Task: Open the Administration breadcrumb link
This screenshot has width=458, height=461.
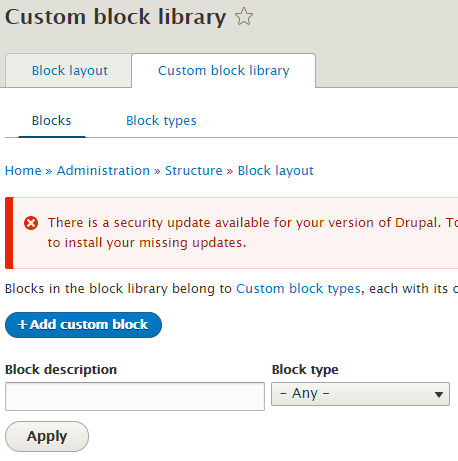Action: coord(103,171)
